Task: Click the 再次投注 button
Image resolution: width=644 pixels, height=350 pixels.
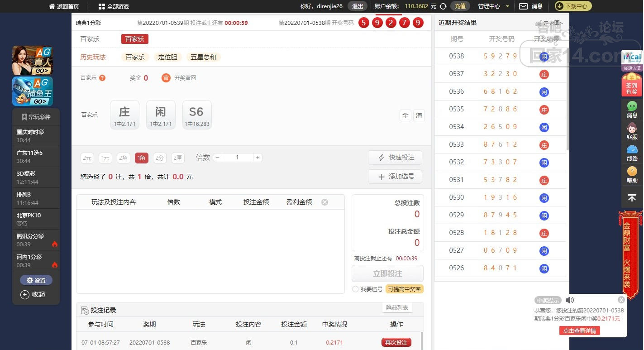Action: coord(396,343)
